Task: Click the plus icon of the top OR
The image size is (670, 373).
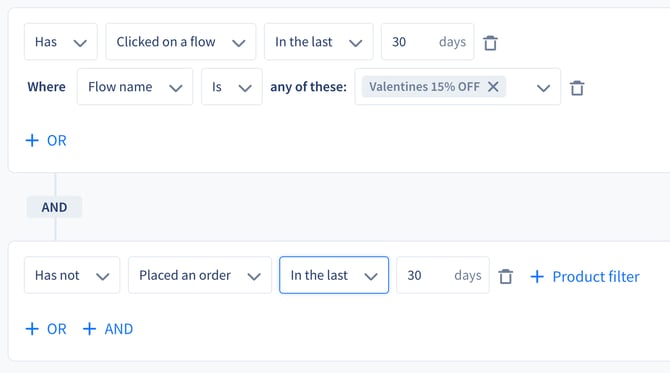Action: (x=32, y=140)
